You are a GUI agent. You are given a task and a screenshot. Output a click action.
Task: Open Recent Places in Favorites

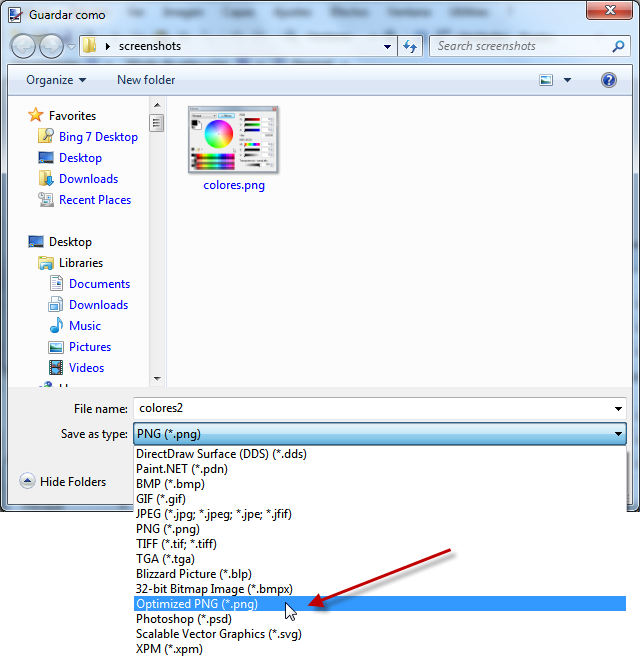[95, 200]
